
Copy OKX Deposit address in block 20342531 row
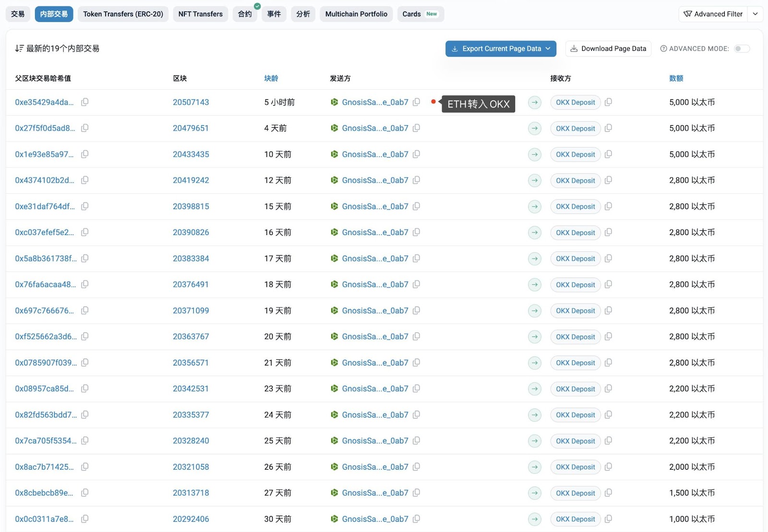coord(608,389)
